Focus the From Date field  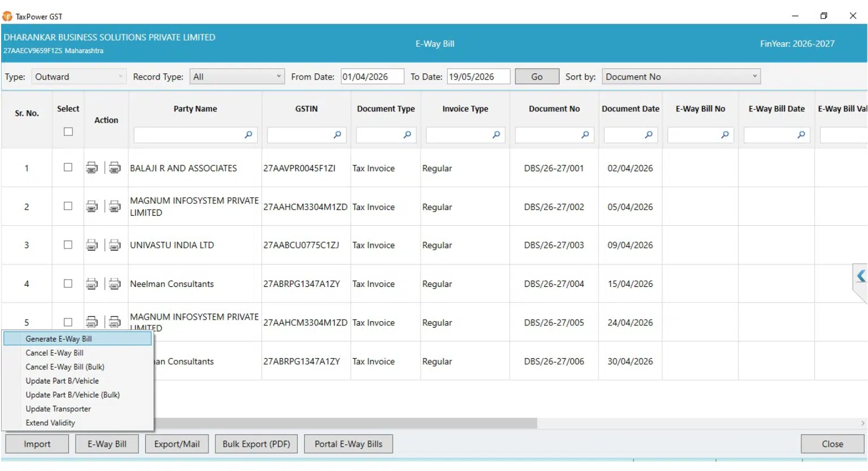(x=372, y=77)
